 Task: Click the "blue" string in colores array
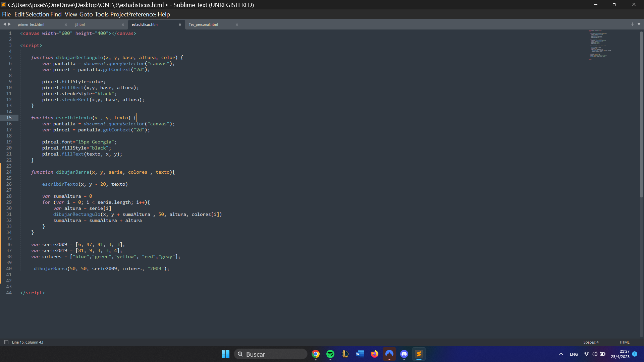(81, 256)
